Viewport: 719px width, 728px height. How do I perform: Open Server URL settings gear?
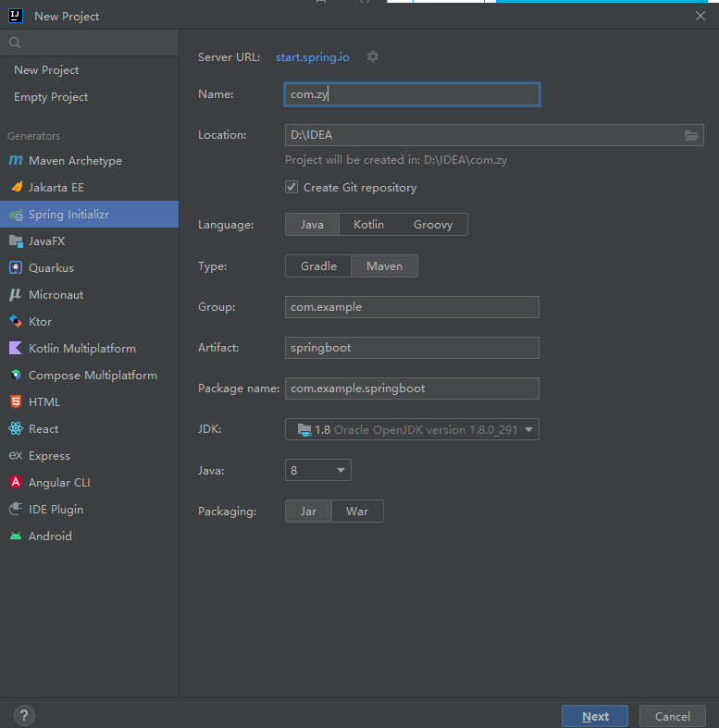373,56
